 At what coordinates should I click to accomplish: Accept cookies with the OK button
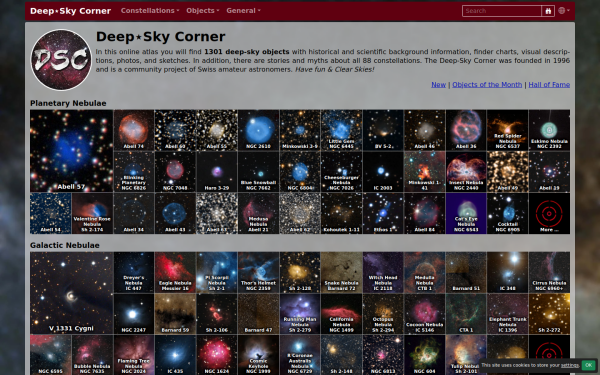(x=589, y=365)
